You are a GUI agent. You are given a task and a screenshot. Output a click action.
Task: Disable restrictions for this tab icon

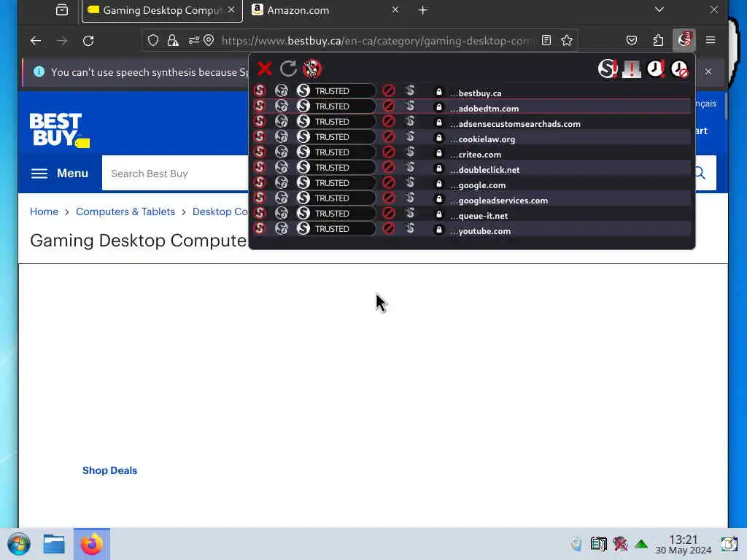coord(632,69)
